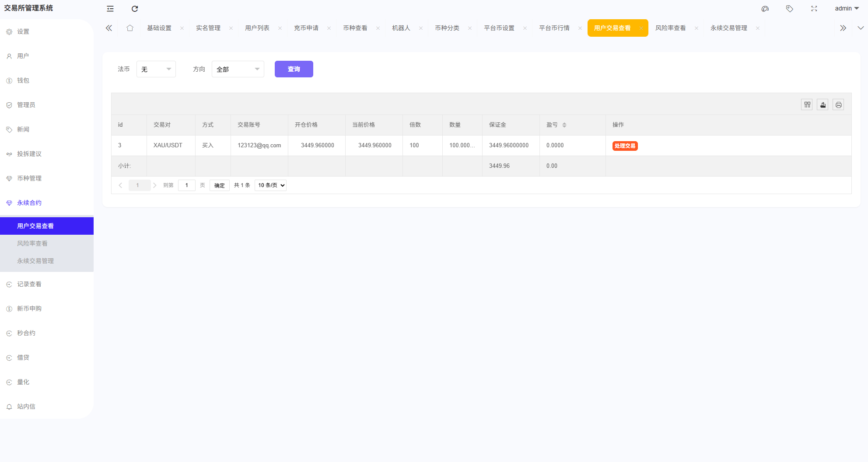Switch to the 风险率查看 tab
Screen dimensions: 868x462
coord(670,28)
